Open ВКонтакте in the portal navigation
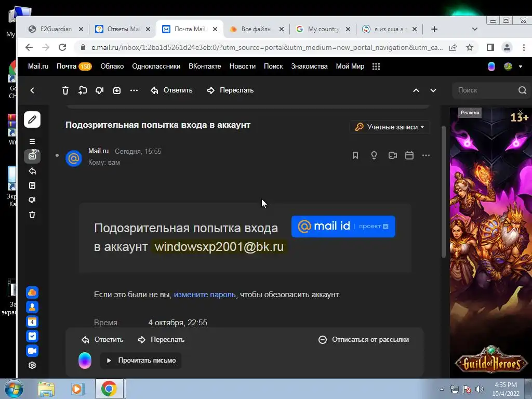The width and height of the screenshot is (532, 399). pos(205,66)
